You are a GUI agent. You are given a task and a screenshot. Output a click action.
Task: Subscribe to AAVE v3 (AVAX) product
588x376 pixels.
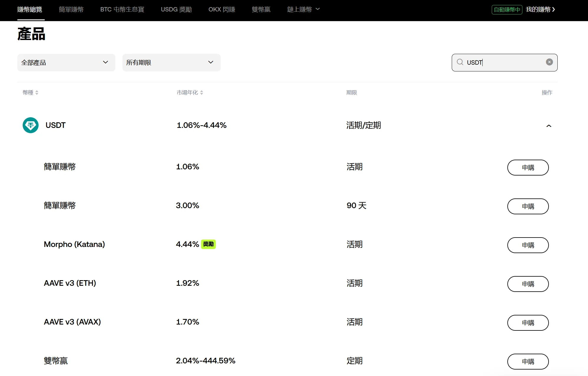pos(528,323)
